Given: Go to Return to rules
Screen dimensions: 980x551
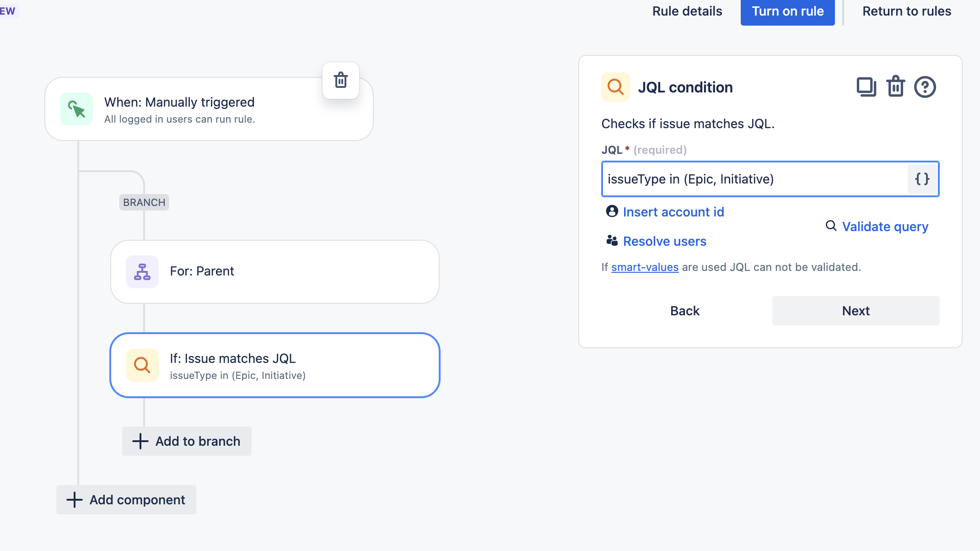Looking at the screenshot, I should (906, 11).
